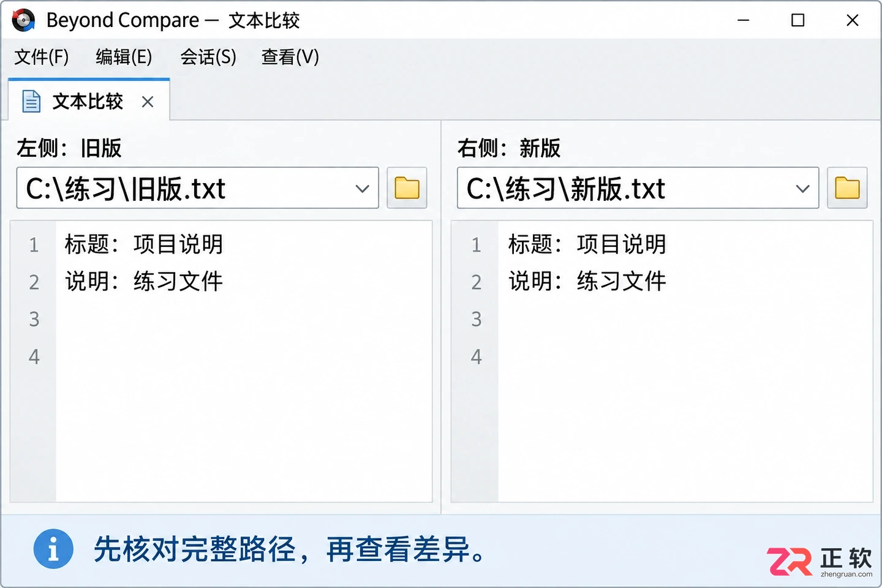The width and height of the screenshot is (882, 588).
Task: Close the Beyond Compare window
Action: (x=852, y=20)
